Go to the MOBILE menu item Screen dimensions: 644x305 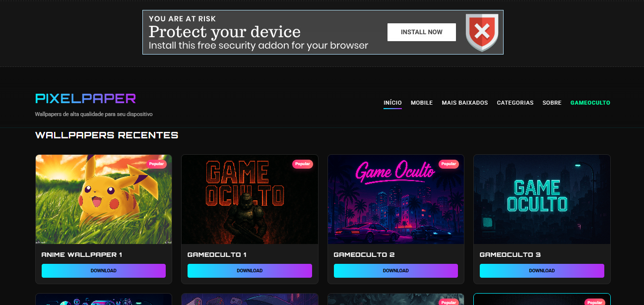point(422,103)
